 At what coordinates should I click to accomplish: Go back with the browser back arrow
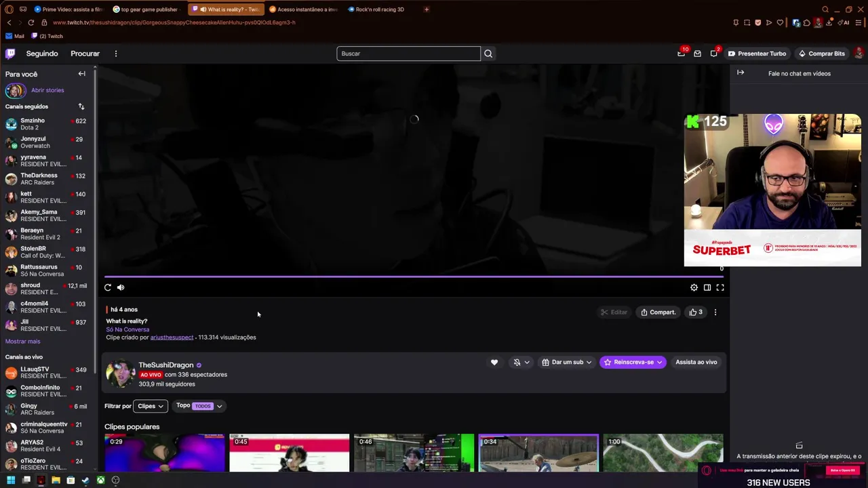point(9,22)
